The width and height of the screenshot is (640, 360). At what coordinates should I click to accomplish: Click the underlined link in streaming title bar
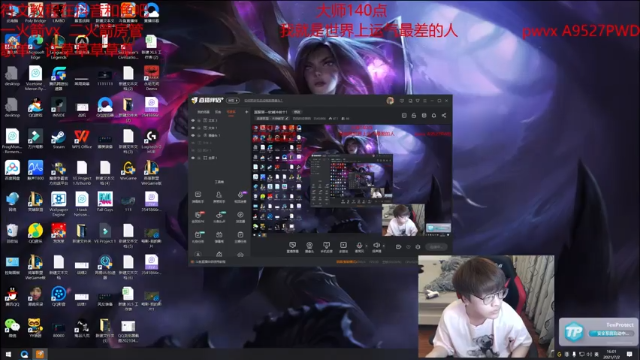(263, 100)
